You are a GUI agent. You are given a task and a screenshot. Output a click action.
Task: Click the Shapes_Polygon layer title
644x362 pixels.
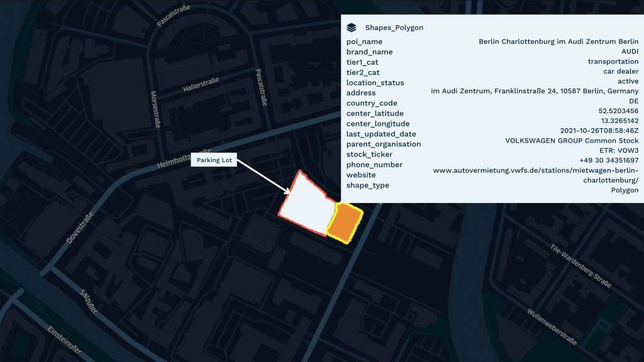tap(394, 28)
